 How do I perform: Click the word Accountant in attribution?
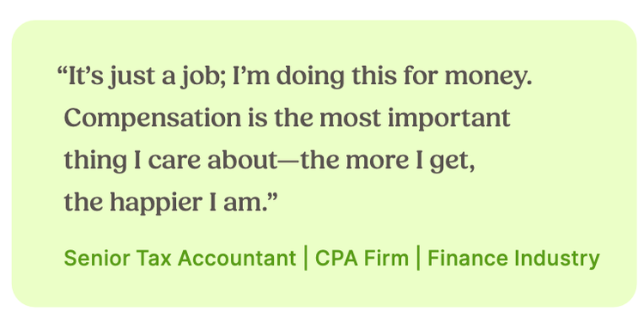coord(237,259)
